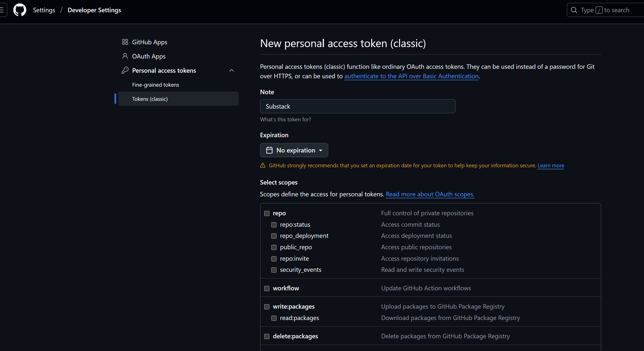The image size is (644, 351).
Task: Select Fine-grained tokens in sidebar
Action: (x=156, y=85)
